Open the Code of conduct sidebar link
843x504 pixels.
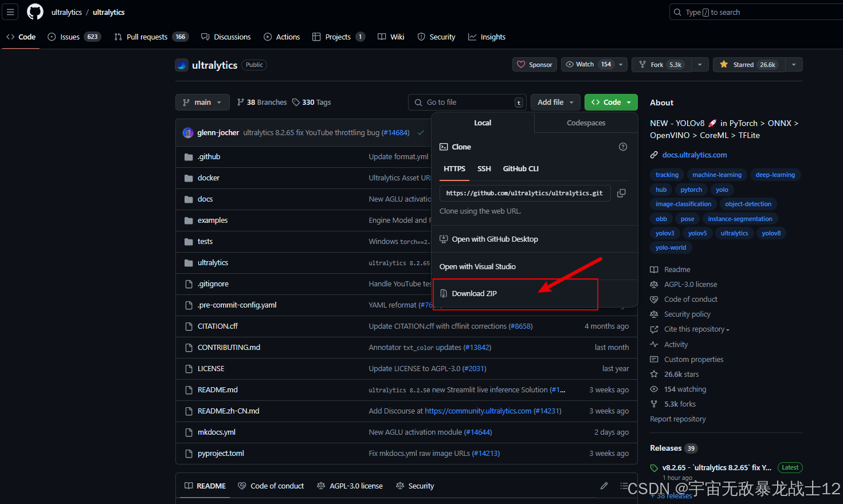[691, 300]
